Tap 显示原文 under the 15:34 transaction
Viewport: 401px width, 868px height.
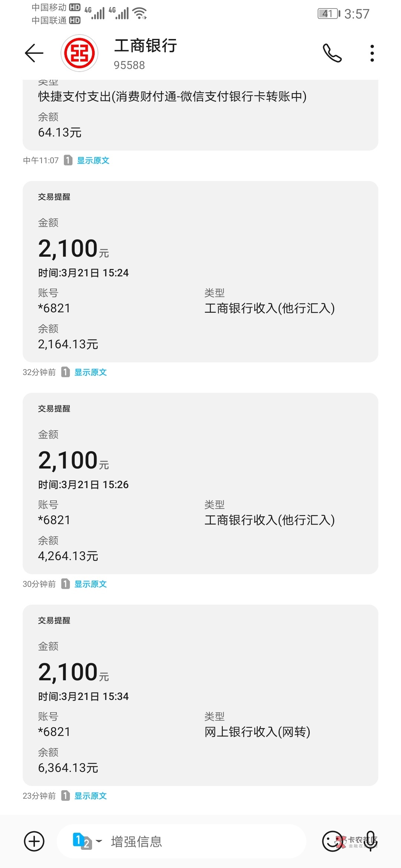91,796
